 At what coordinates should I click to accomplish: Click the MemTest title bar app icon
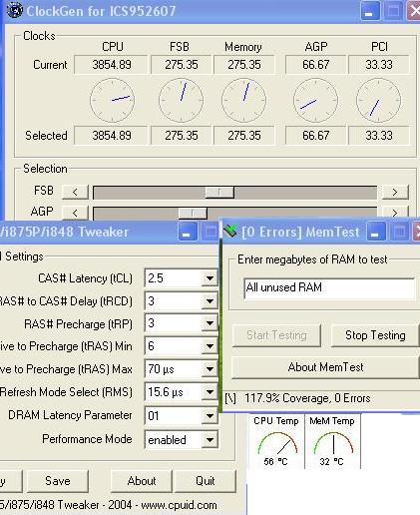[230, 231]
